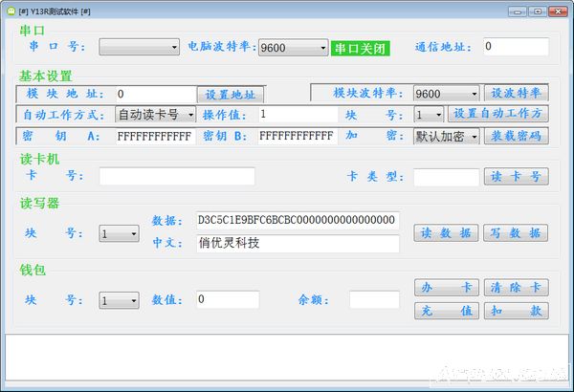Click the 密钥 A input field
Screen dimensions: 574x392
(x=156, y=136)
